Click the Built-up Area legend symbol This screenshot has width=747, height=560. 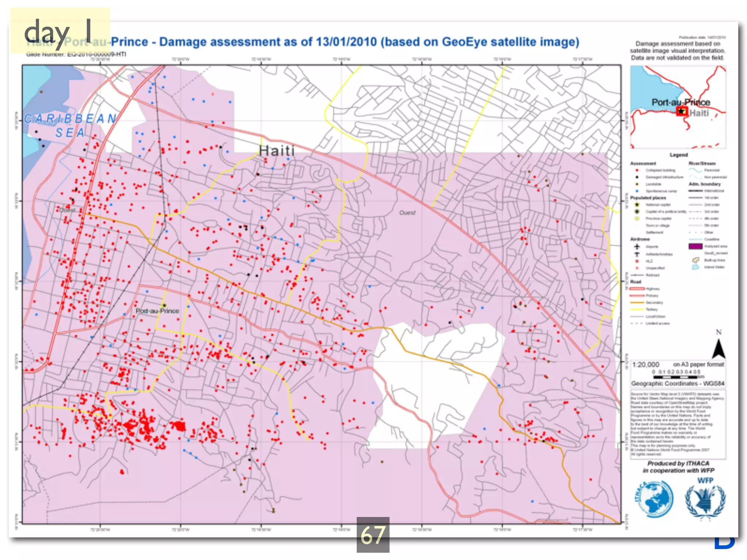[696, 260]
